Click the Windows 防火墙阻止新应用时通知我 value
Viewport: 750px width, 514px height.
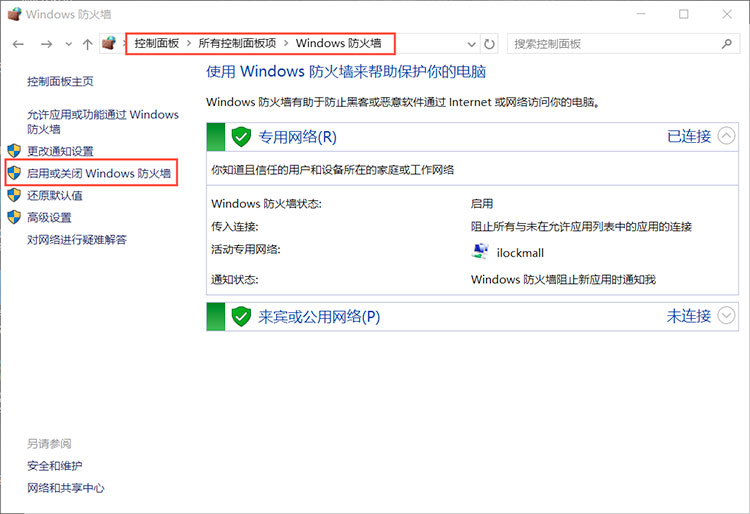(x=563, y=279)
